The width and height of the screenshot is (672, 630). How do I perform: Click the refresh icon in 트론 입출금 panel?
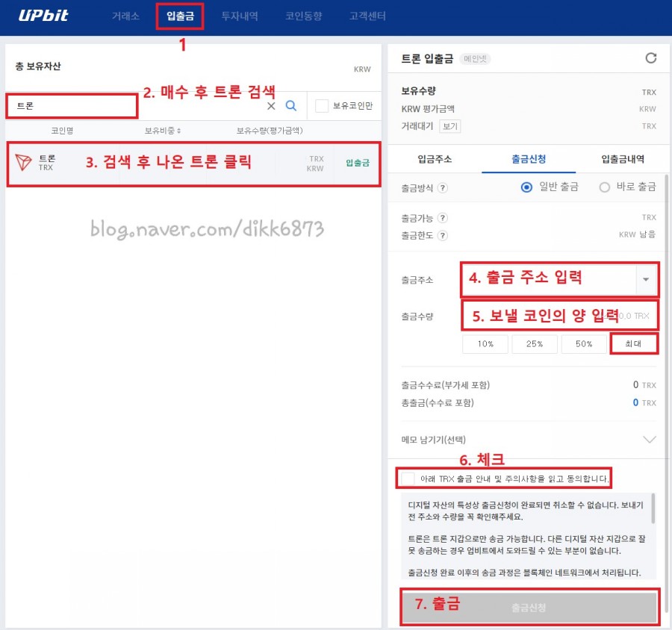point(650,58)
